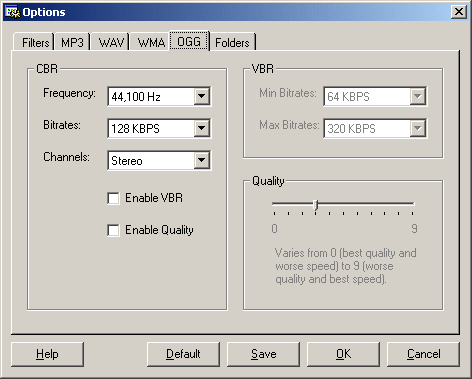Close the Options dialog window
The width and height of the screenshot is (472, 379).
pos(459,12)
